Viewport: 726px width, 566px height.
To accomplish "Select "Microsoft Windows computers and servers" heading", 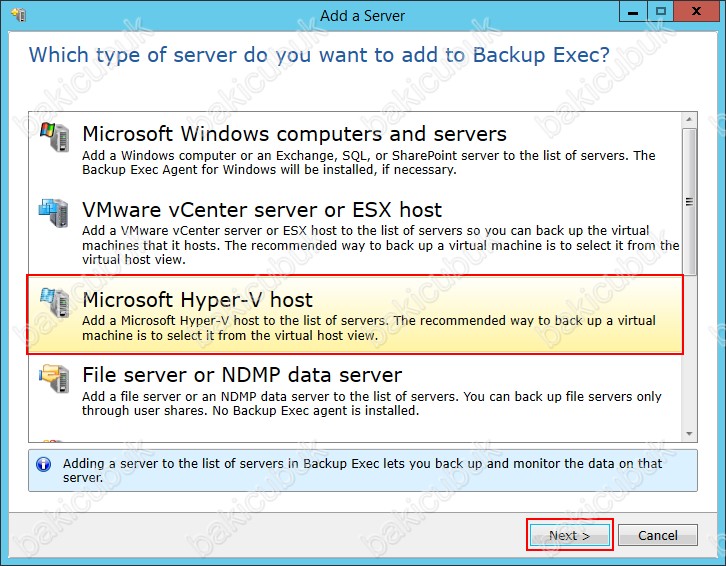I will click(x=294, y=134).
